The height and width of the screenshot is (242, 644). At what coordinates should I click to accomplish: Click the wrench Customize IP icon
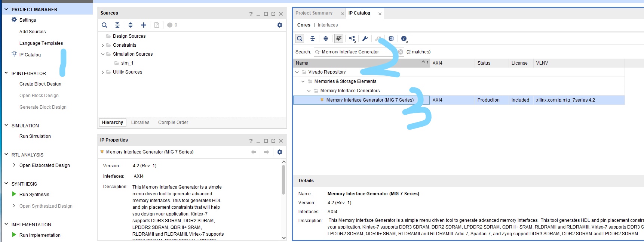coord(365,38)
